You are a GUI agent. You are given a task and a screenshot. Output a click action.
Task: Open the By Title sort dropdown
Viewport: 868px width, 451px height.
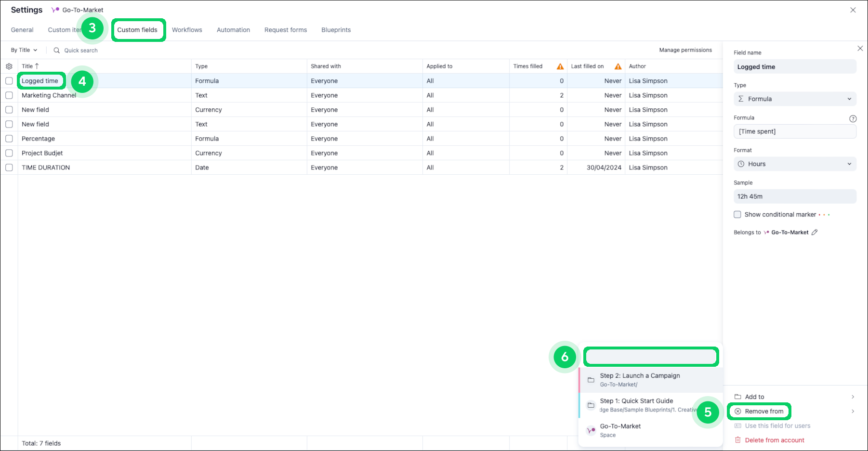[x=23, y=50]
